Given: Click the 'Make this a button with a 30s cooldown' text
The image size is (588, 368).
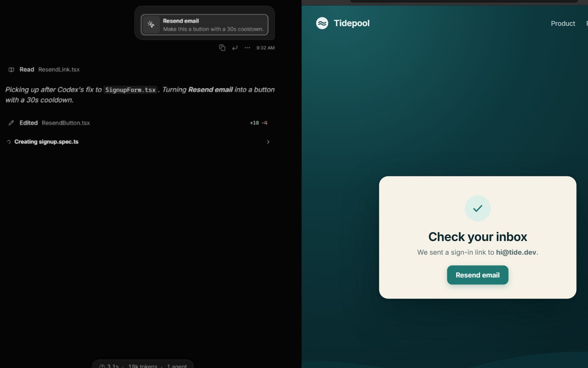Looking at the screenshot, I should [x=213, y=29].
